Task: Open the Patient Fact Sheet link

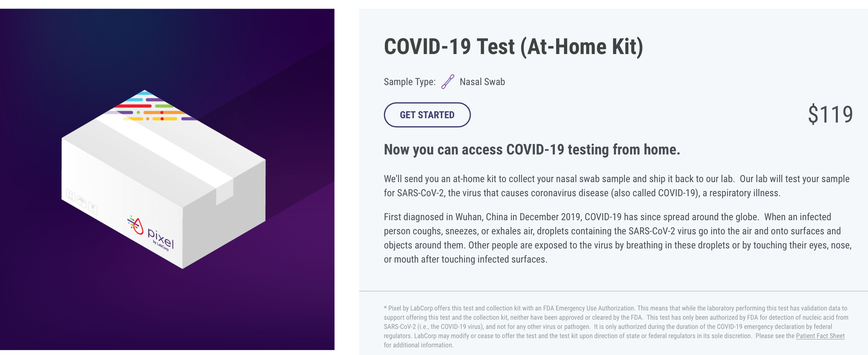Action: 820,335
